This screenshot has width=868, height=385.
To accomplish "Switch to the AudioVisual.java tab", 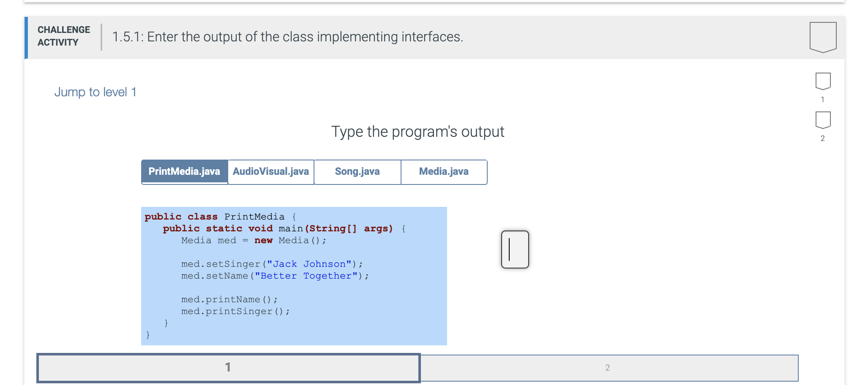I will (270, 172).
